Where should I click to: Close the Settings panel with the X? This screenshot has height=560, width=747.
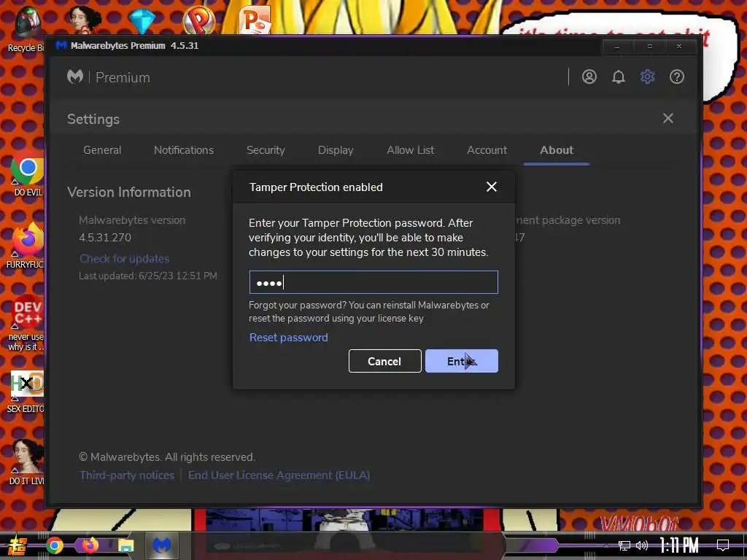click(668, 118)
